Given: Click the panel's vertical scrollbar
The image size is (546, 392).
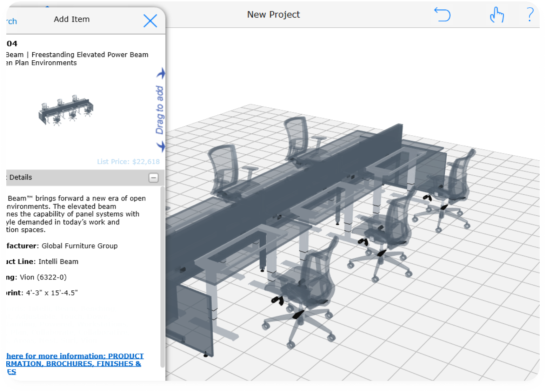Looking at the screenshot, I should tap(162, 277).
